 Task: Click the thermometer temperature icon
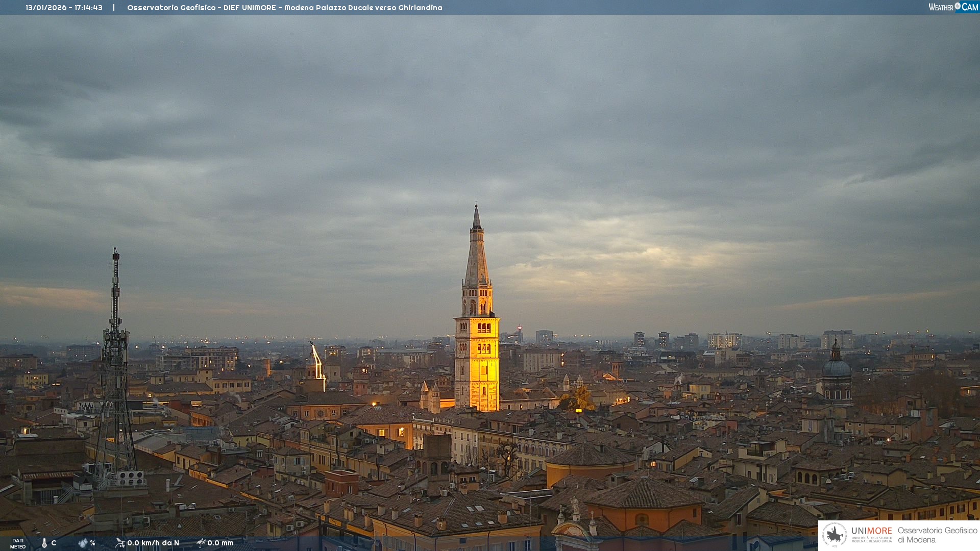[44, 543]
